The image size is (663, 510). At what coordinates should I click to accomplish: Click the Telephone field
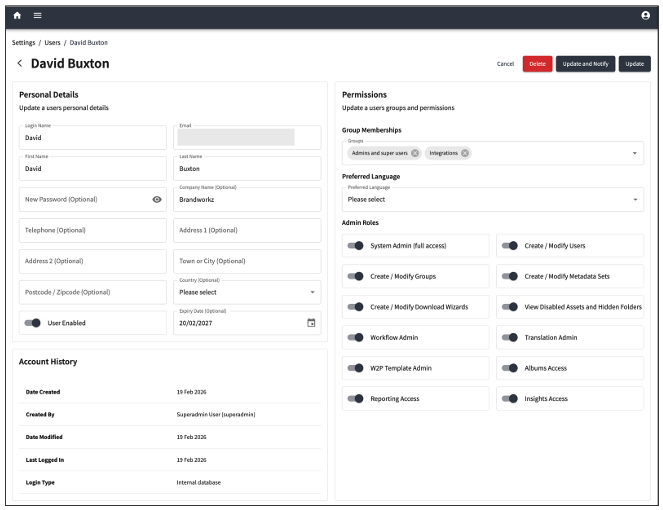(93, 230)
